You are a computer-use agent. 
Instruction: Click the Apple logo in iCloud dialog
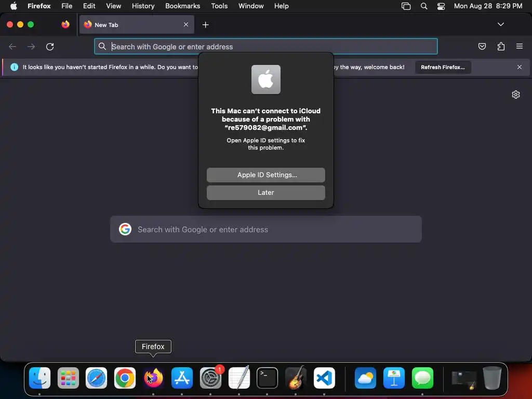[x=265, y=79]
